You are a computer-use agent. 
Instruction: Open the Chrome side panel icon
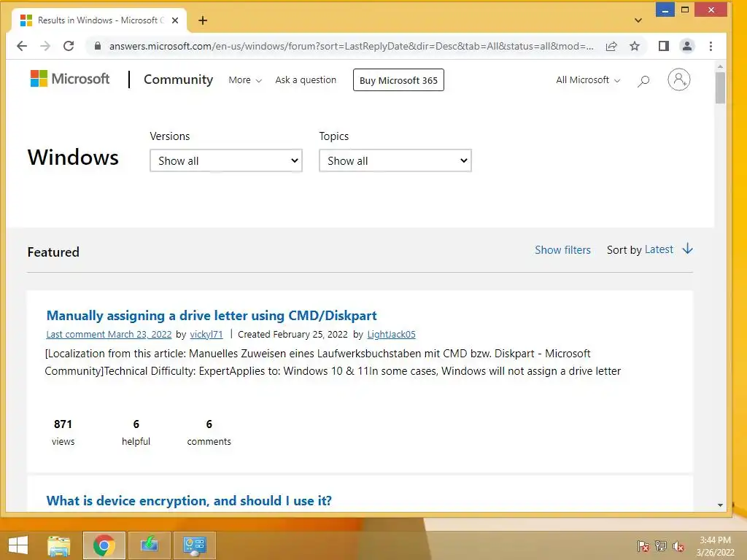(x=664, y=46)
